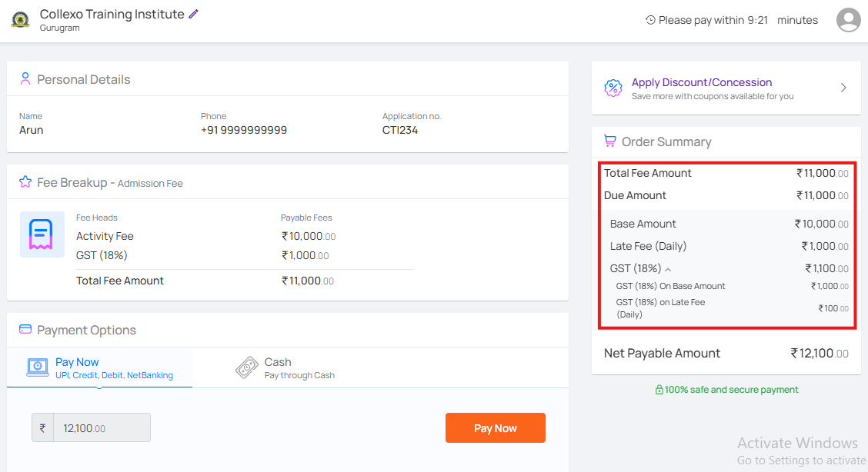Click the countdown timer clock icon

pyautogui.click(x=650, y=21)
